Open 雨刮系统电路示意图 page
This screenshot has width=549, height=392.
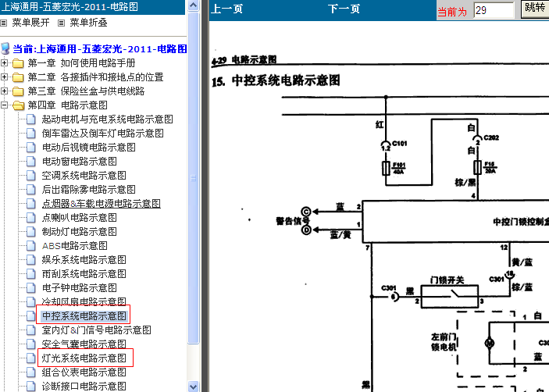(x=84, y=274)
